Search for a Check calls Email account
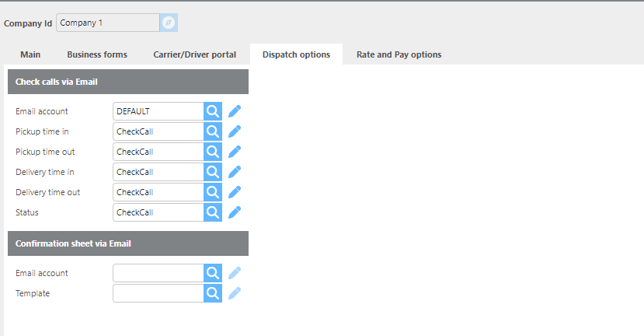Viewport: 644px width, 336px height. 213,111
